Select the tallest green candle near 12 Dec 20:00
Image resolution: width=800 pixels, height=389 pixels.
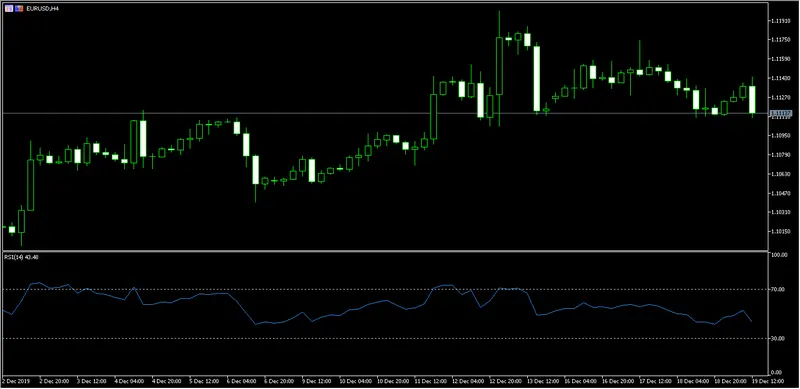499,66
